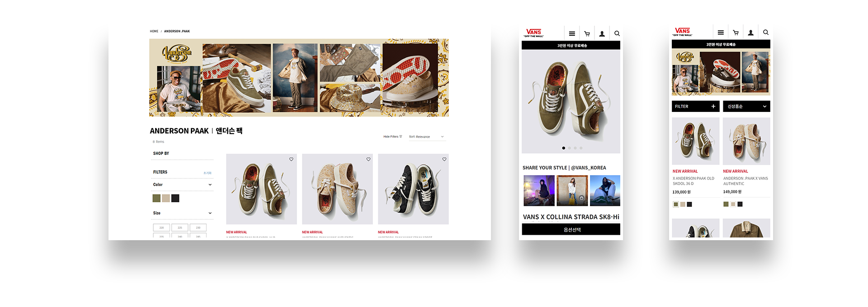This screenshot has height=307, width=868.
Task: Choose olive color swatch in desktop filters
Action: (x=156, y=198)
